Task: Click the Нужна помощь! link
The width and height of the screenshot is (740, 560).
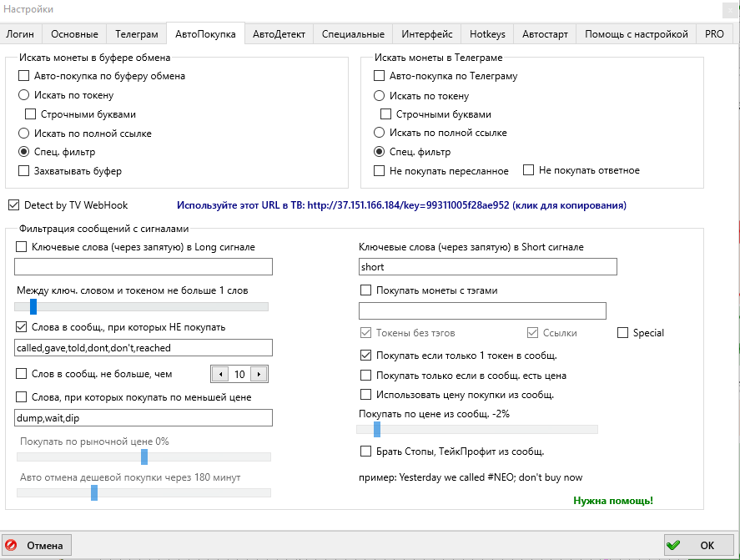Action: coord(612,501)
